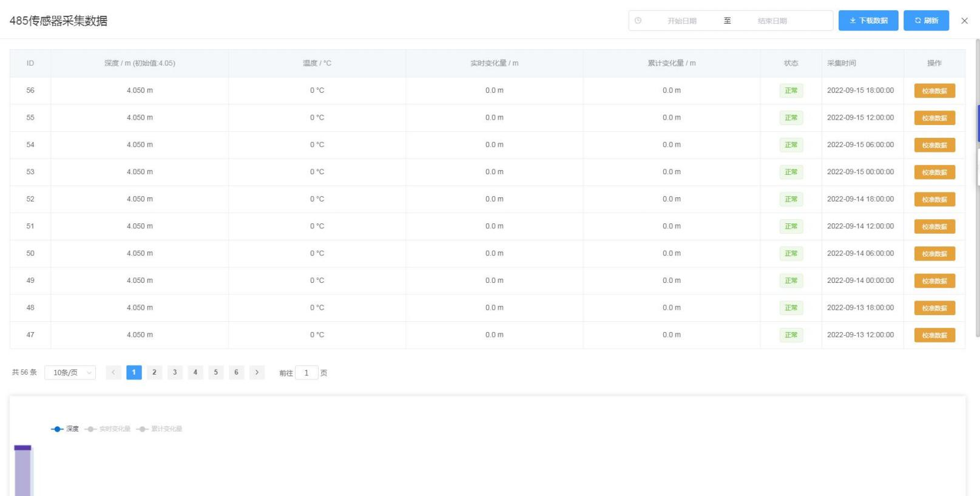
Task: Refresh the sensor data table
Action: pos(926,21)
